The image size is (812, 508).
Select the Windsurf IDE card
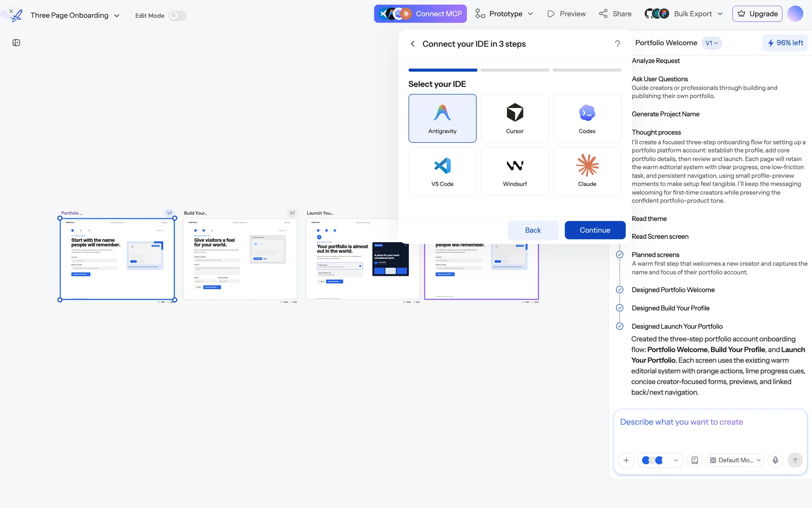tap(515, 171)
